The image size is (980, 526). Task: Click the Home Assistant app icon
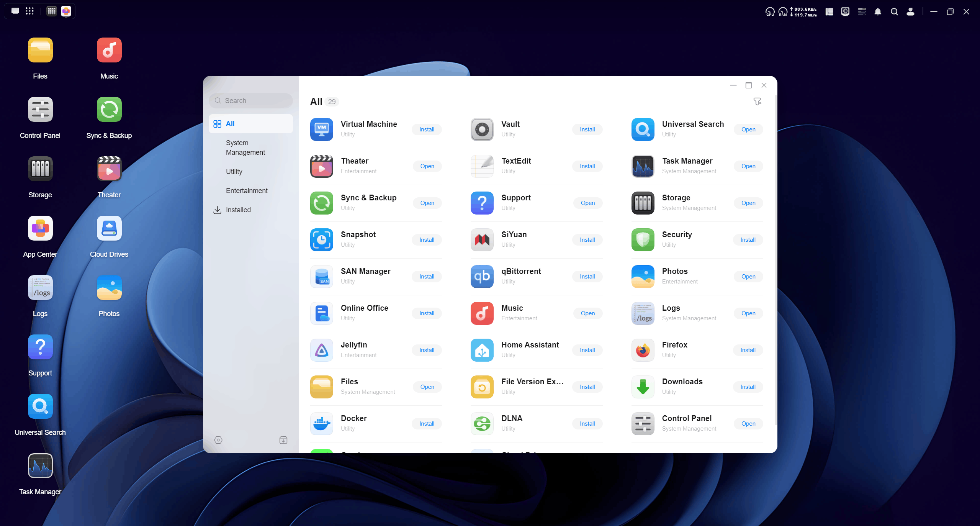(x=482, y=350)
